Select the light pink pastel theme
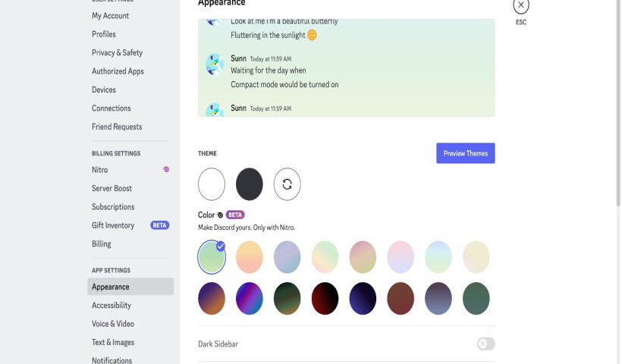The image size is (622, 364). (401, 257)
